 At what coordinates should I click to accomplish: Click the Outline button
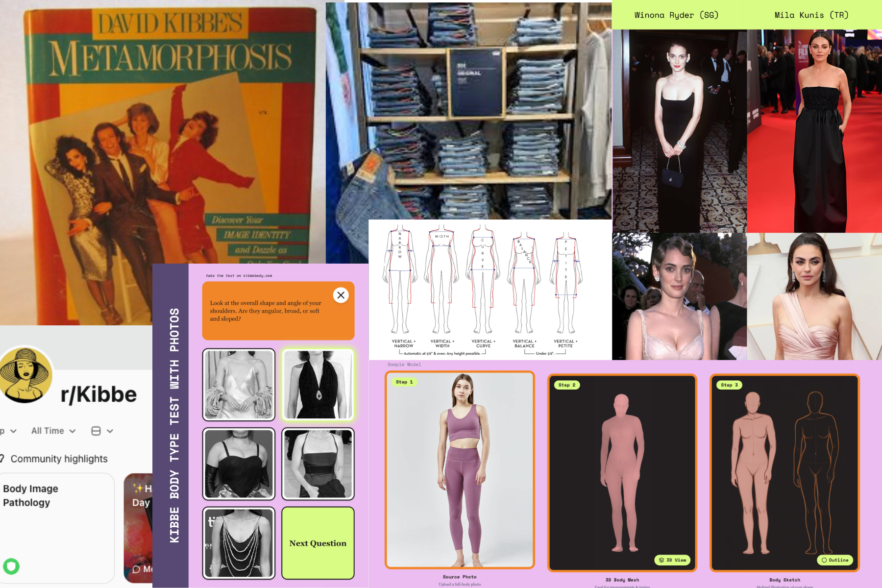tap(835, 560)
